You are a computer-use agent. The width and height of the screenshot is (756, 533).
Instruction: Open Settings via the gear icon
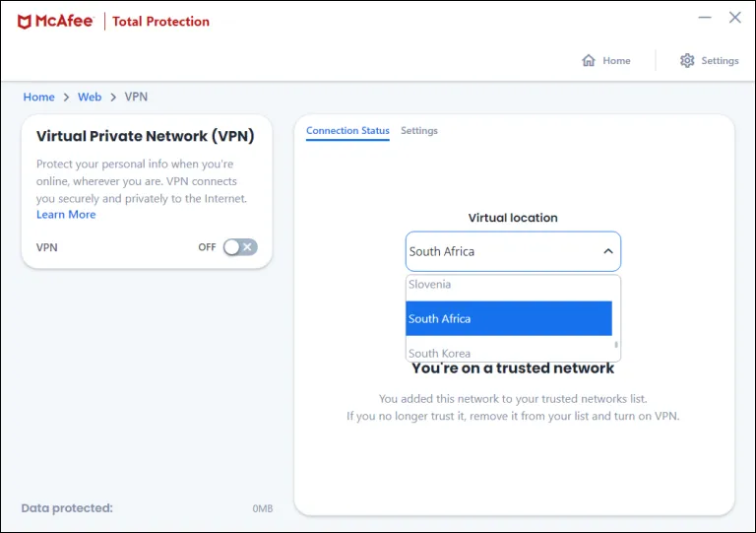pyautogui.click(x=687, y=60)
